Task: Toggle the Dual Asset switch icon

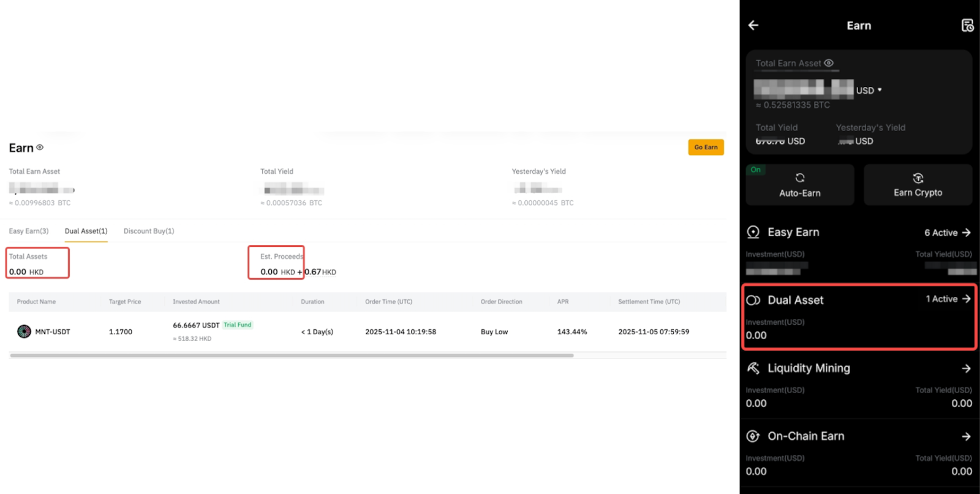Action: [753, 300]
